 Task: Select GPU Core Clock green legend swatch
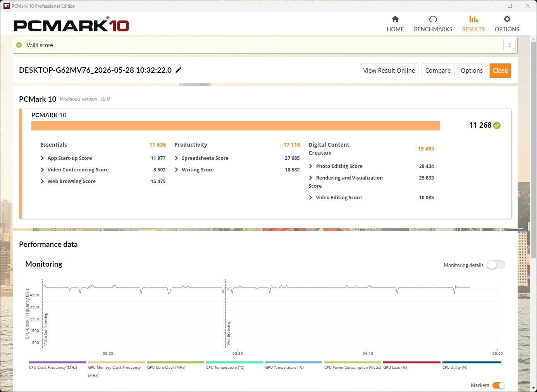[176, 363]
